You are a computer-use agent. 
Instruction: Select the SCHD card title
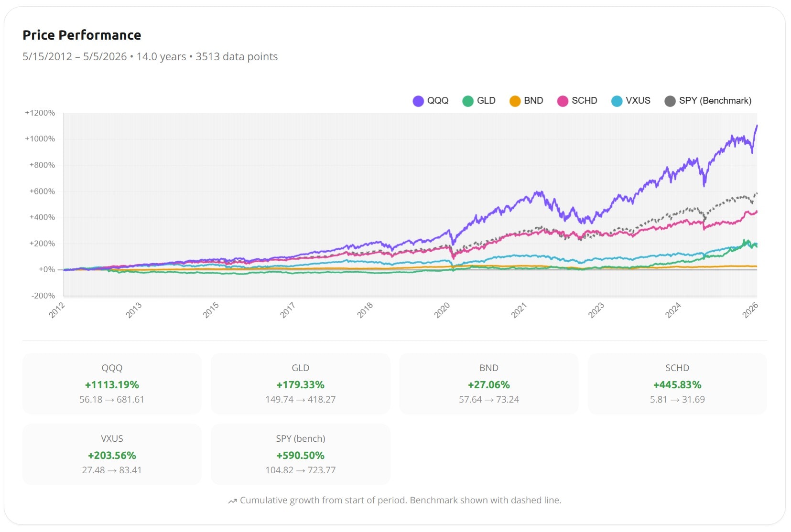(x=677, y=368)
